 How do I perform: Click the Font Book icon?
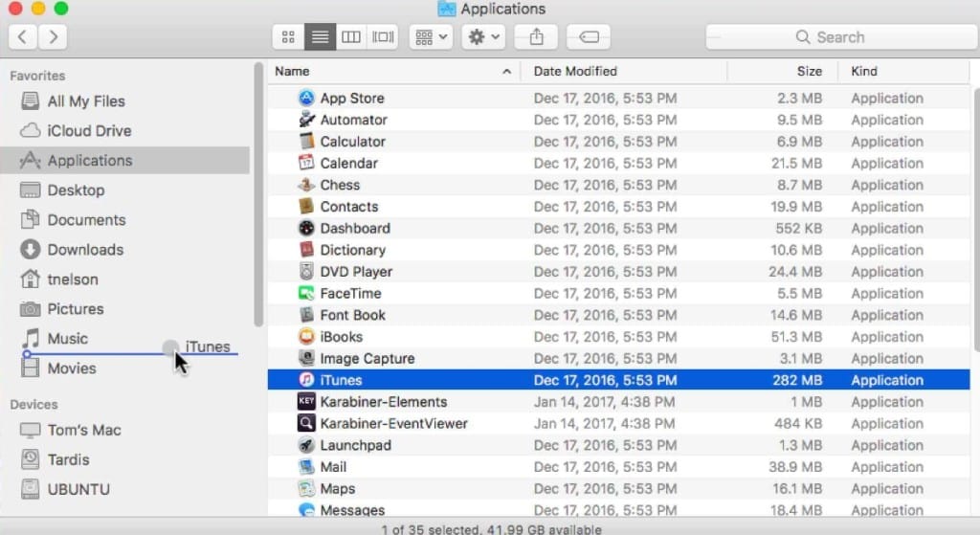point(306,315)
